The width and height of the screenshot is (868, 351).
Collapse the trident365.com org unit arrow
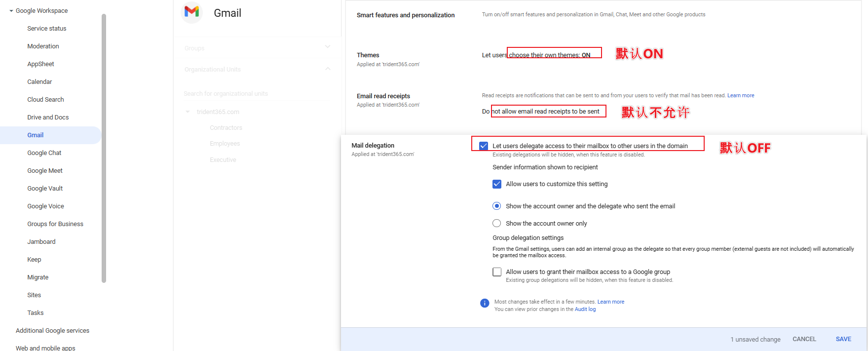(188, 112)
